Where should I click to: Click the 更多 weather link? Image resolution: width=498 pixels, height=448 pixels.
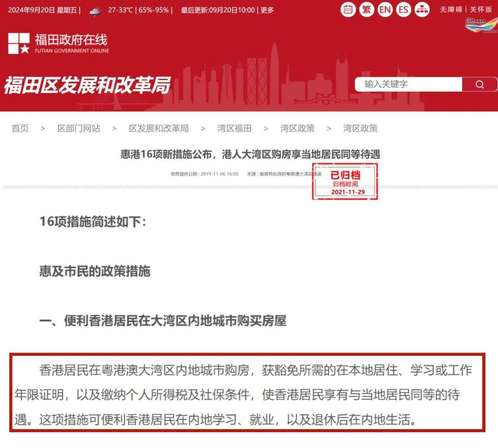[267, 10]
